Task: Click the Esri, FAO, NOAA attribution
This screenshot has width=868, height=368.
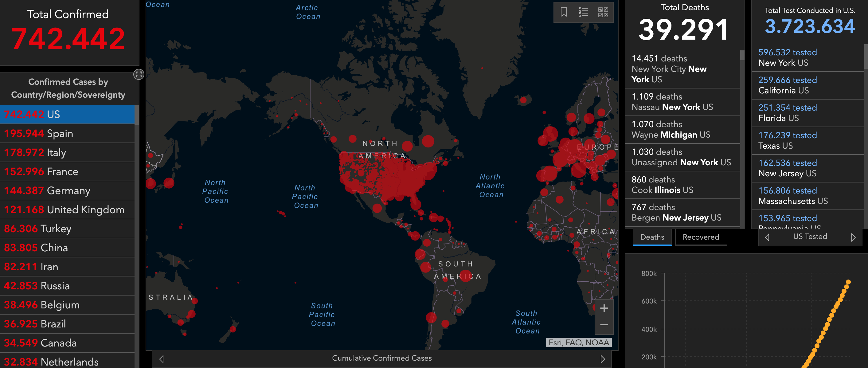Action: 578,343
